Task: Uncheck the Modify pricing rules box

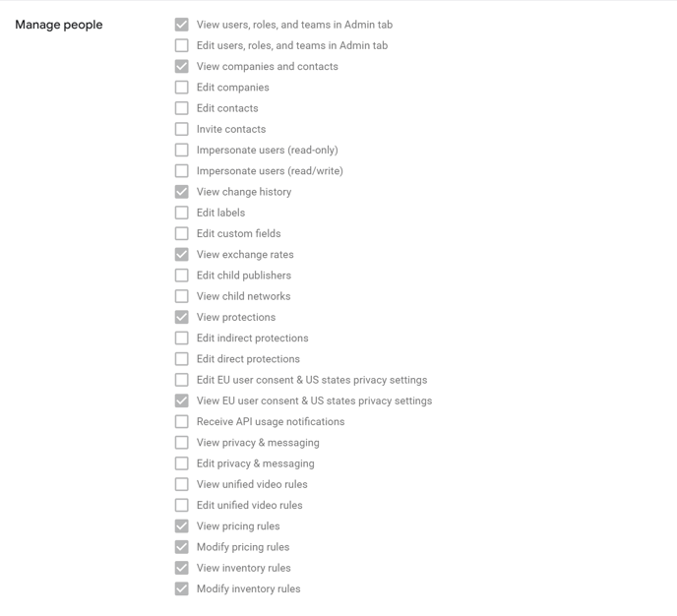Action: [182, 547]
